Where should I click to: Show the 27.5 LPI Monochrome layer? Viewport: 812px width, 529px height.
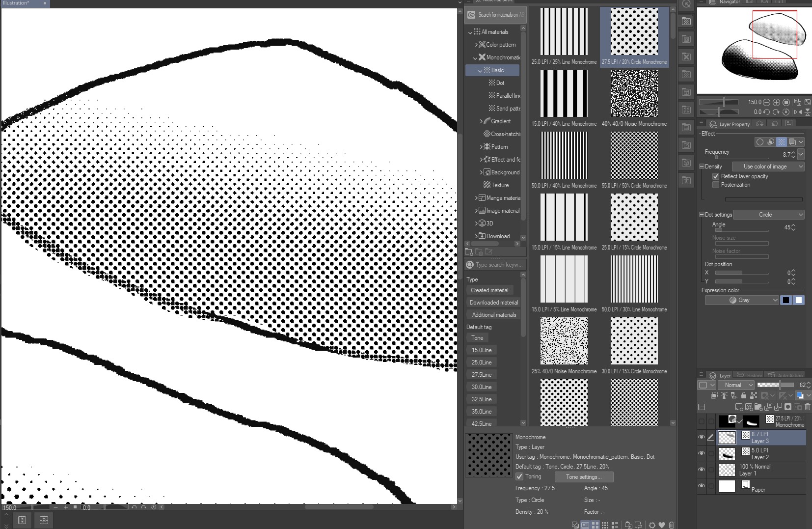tap(702, 421)
